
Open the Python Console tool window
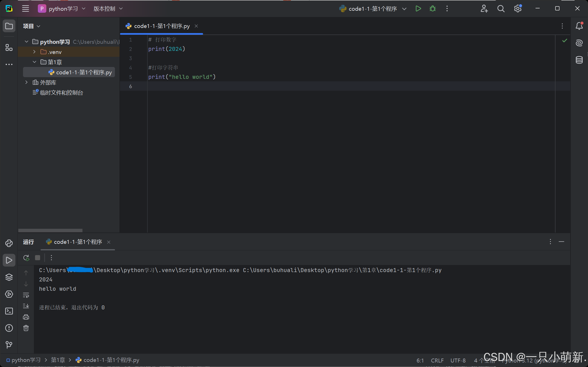[9, 243]
